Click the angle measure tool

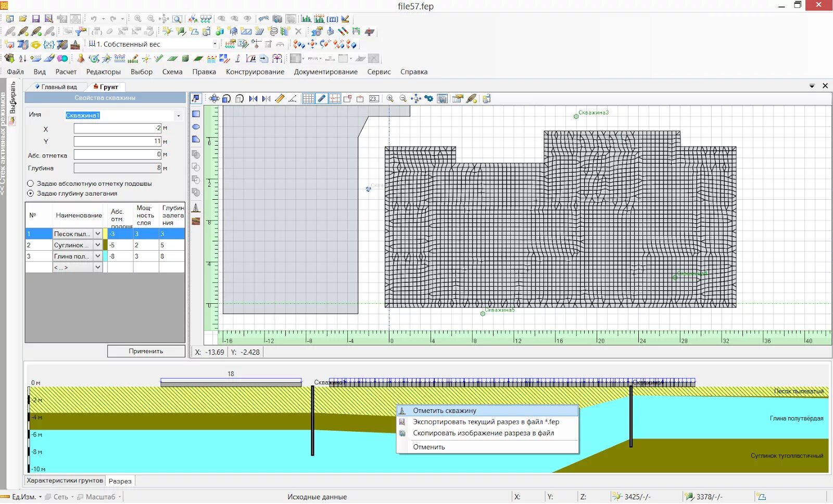(x=293, y=99)
